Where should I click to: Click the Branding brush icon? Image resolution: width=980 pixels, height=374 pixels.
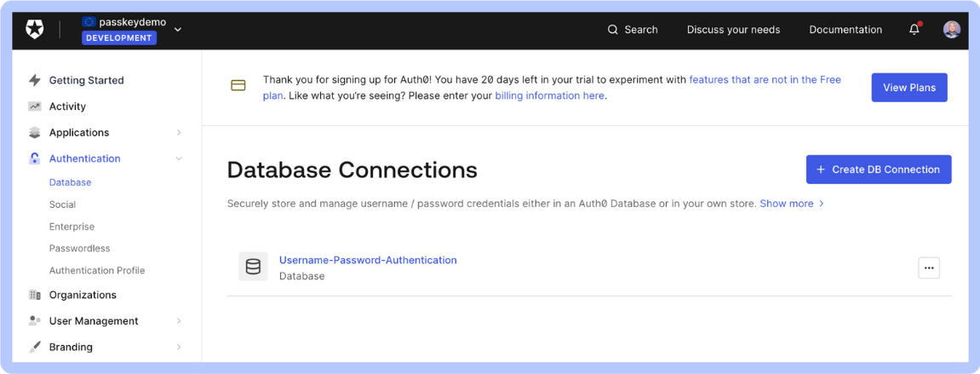(35, 347)
